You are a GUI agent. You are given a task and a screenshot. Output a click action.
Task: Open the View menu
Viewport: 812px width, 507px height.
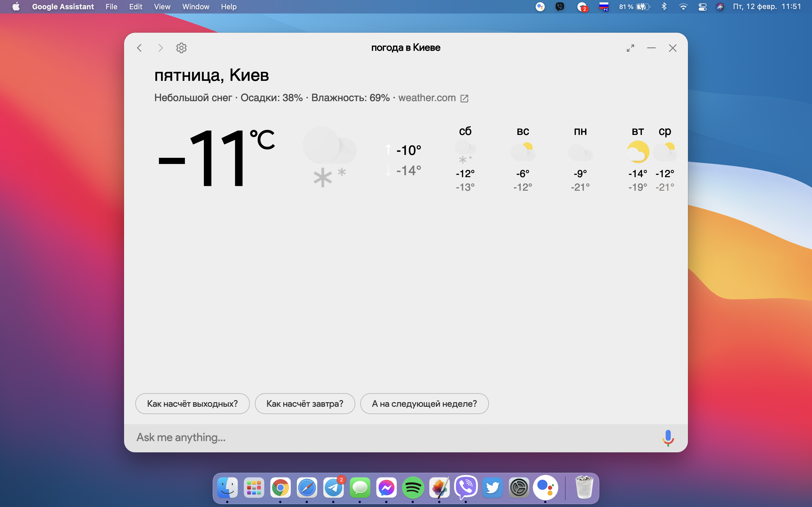(162, 7)
